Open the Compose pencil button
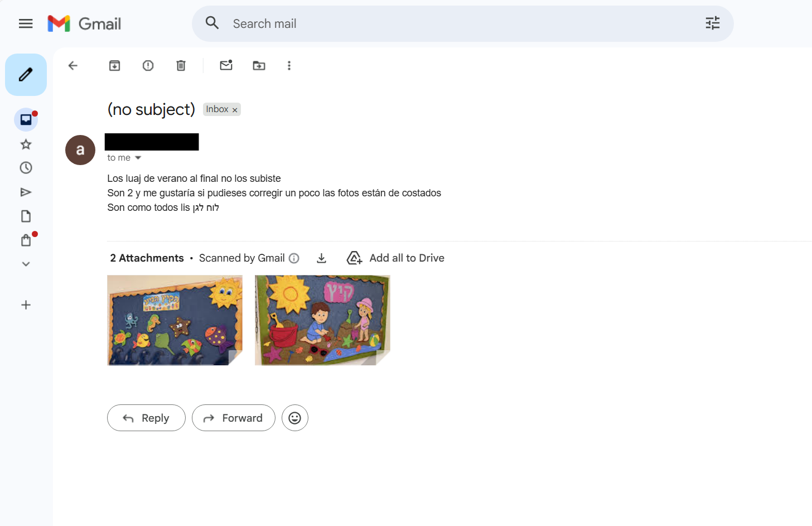Viewport: 812px width, 526px height. [x=26, y=74]
